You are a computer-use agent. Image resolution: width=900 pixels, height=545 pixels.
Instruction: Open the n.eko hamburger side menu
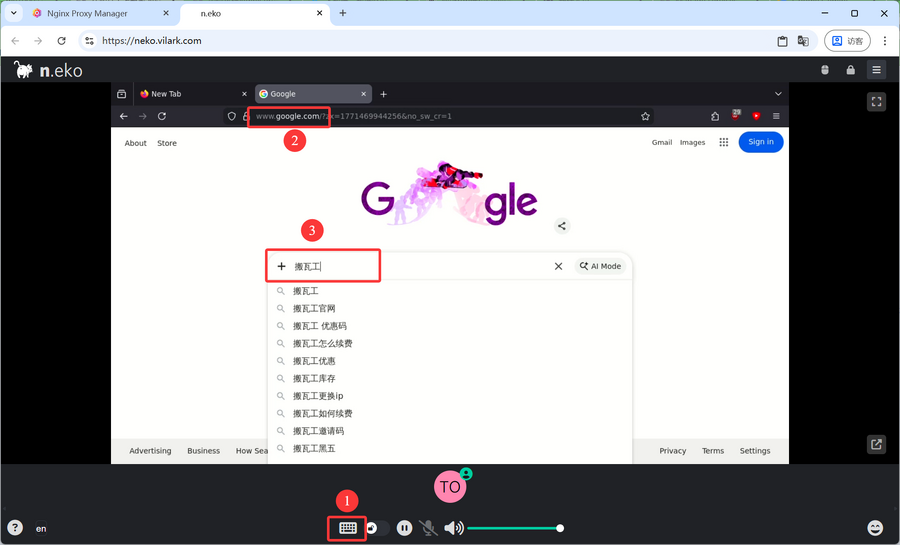point(876,70)
